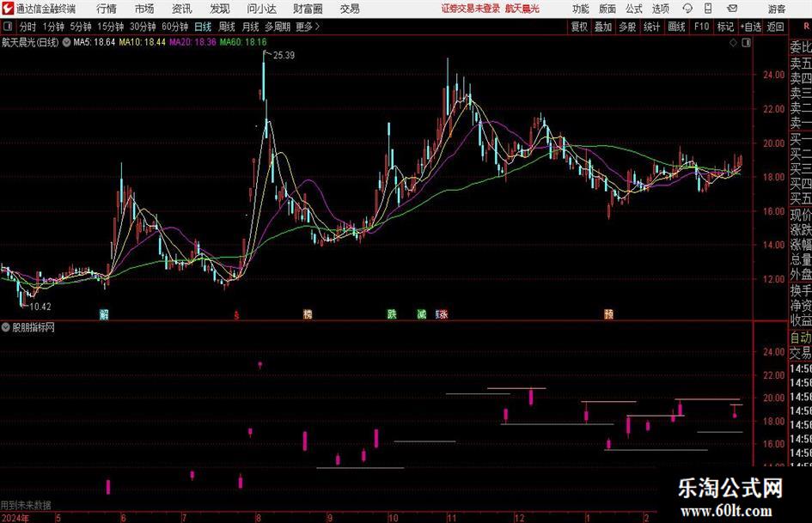Click the 预 event marker icon
The width and height of the screenshot is (812, 523).
pyautogui.click(x=608, y=313)
